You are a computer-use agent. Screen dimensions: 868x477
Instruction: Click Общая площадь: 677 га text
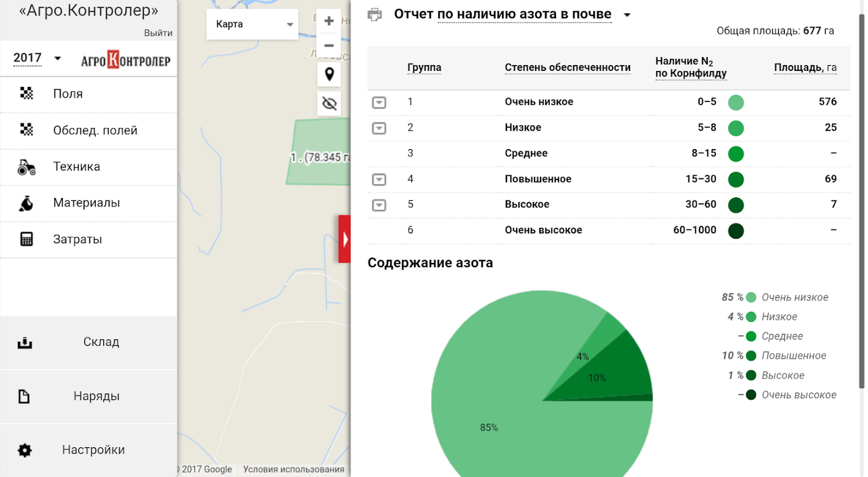pos(775,31)
